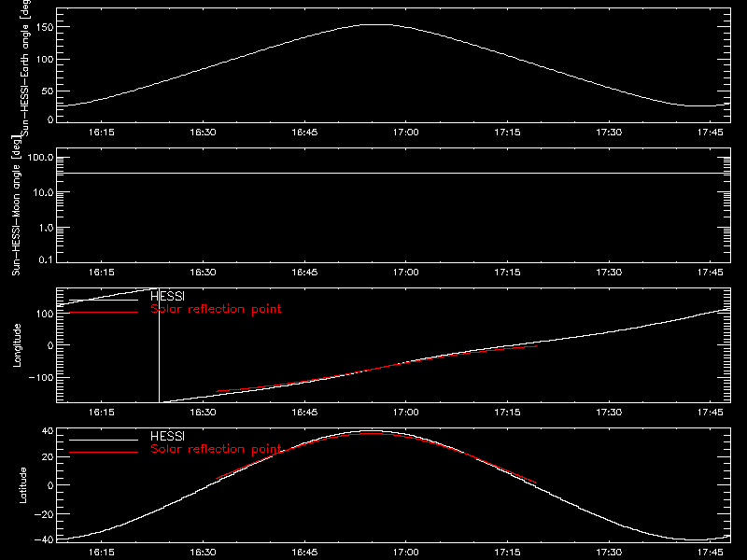
Task: Click red Solar reflection point label in Longitude plot
Action: coord(216,309)
